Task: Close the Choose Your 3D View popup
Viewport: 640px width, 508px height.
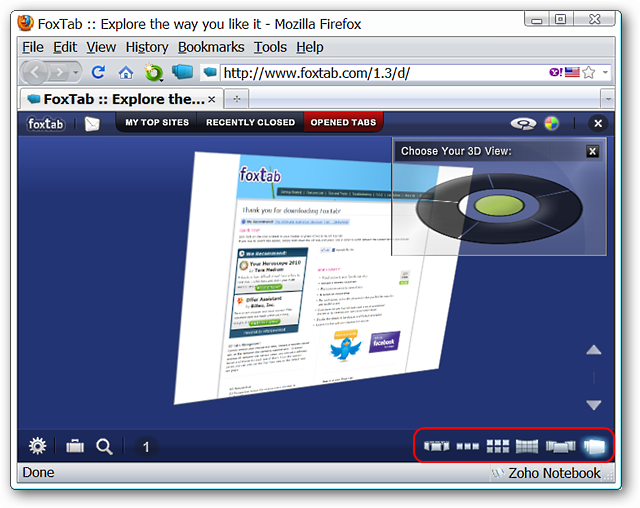Action: coord(592,152)
